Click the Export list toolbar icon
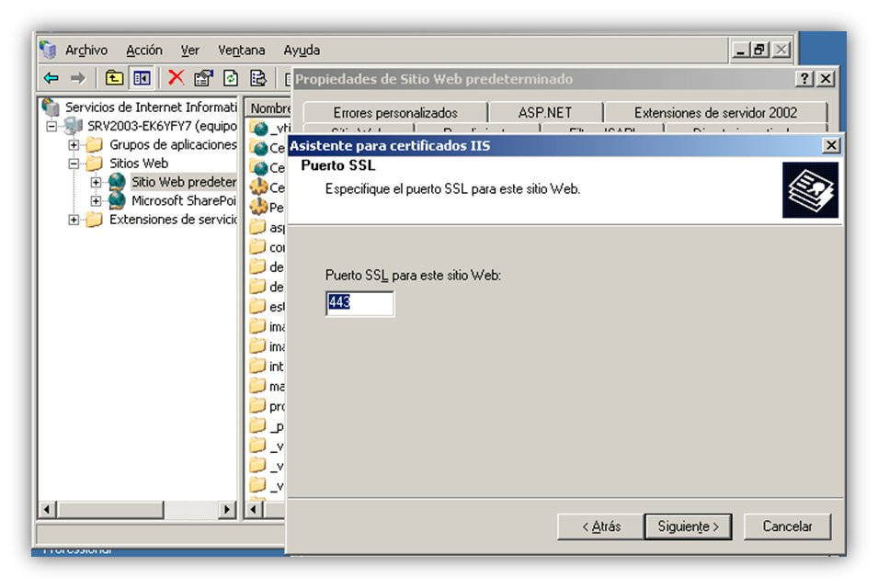 coord(257,78)
